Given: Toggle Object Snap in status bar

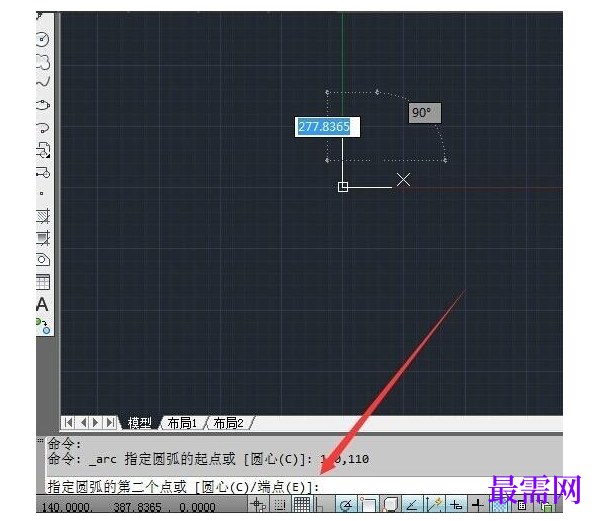Looking at the screenshot, I should point(368,505).
